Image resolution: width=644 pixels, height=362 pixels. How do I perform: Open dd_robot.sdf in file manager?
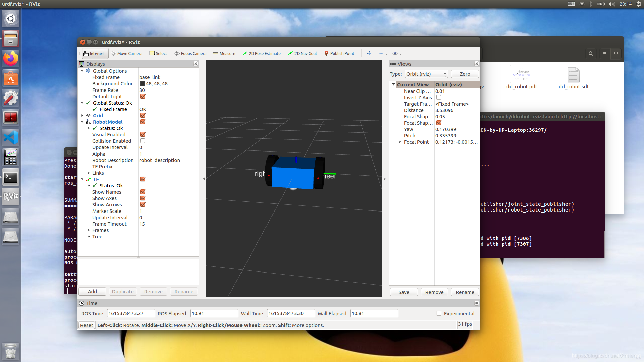[x=574, y=77]
